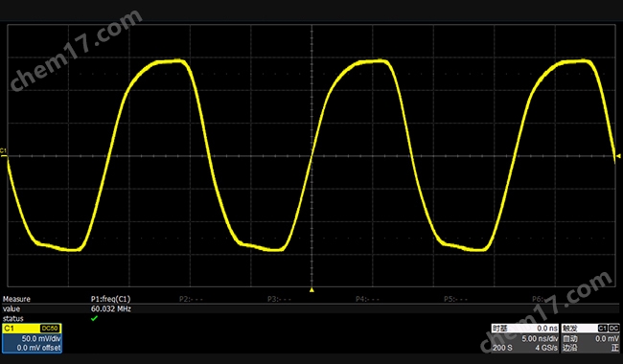Click the trigger level arrow on right edge
Screen dimensions: 623x364
click(x=618, y=156)
